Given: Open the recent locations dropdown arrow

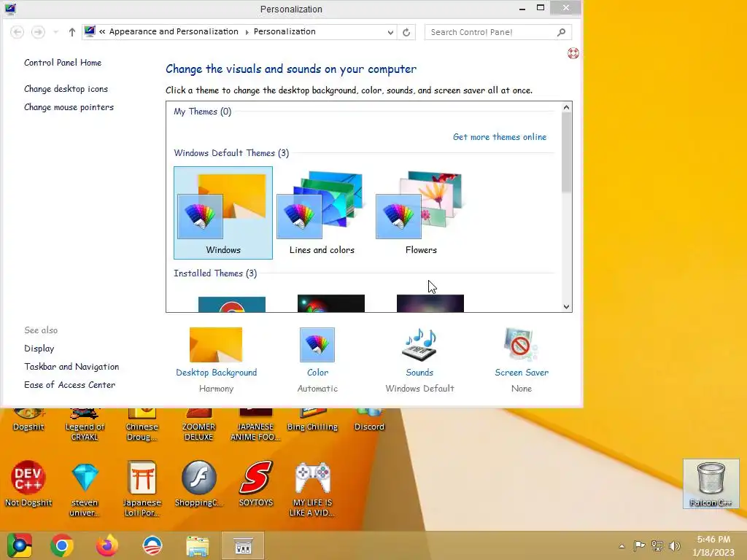Looking at the screenshot, I should 55,32.
